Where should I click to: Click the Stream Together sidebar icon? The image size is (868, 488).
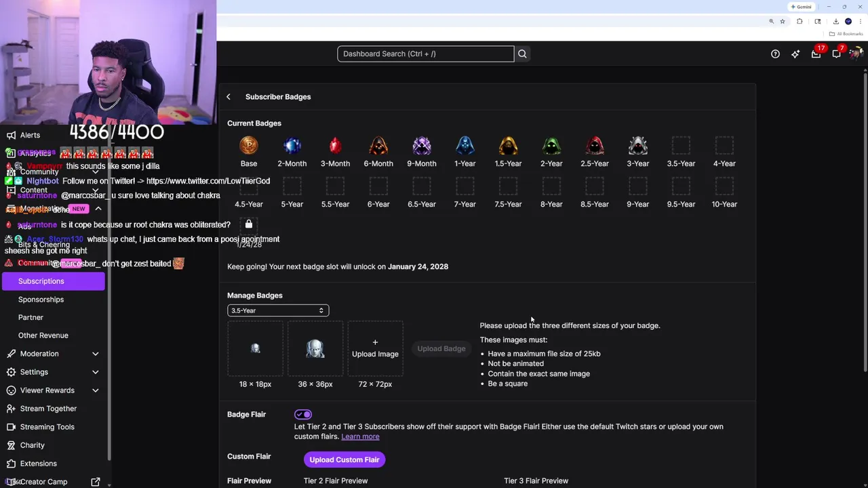click(11, 409)
